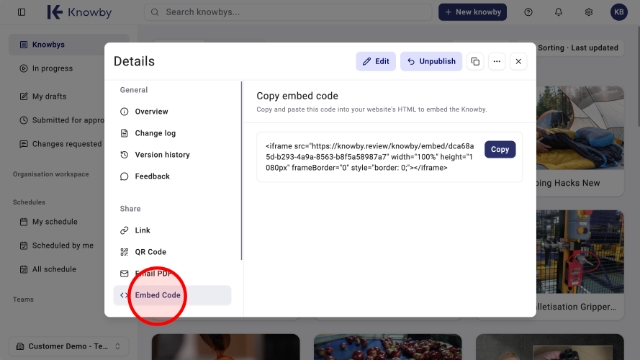
Task: Select the Link share option
Action: pos(172,230)
